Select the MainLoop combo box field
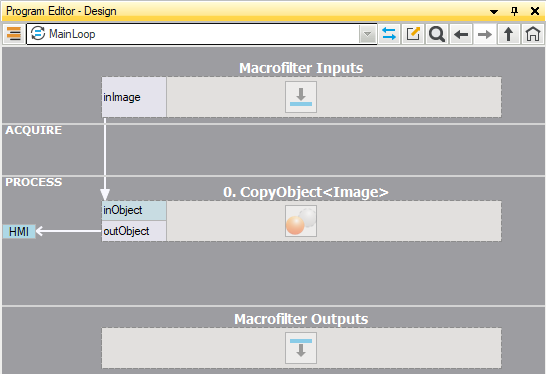 (x=201, y=34)
